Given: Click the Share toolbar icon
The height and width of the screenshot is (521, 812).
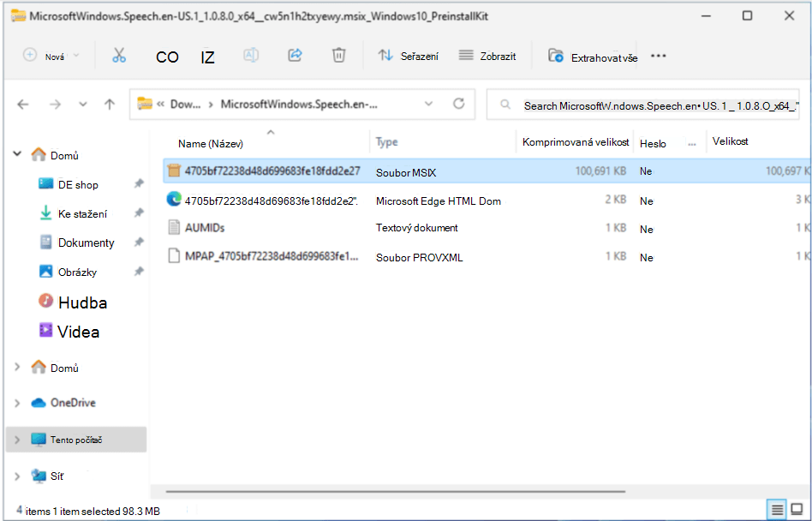Looking at the screenshot, I should [296, 55].
